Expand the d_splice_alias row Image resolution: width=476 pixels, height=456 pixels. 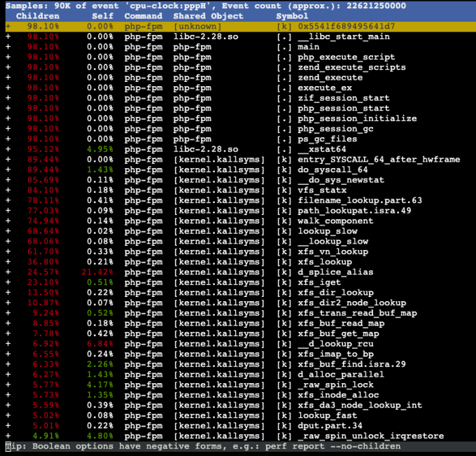point(8,272)
